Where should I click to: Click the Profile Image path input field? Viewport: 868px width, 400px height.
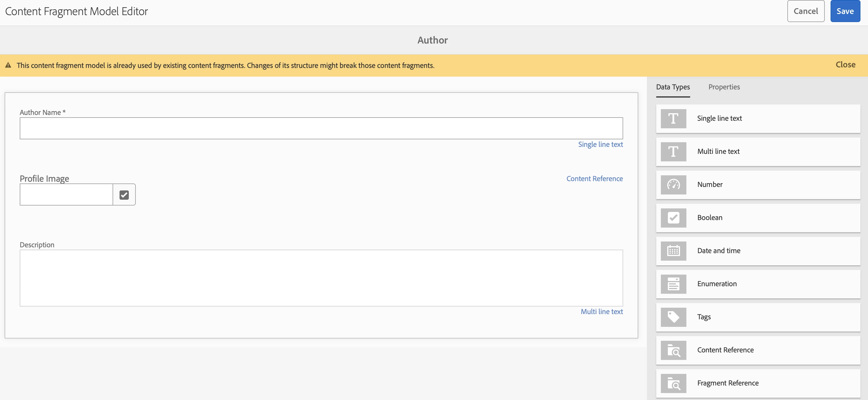pyautogui.click(x=66, y=194)
